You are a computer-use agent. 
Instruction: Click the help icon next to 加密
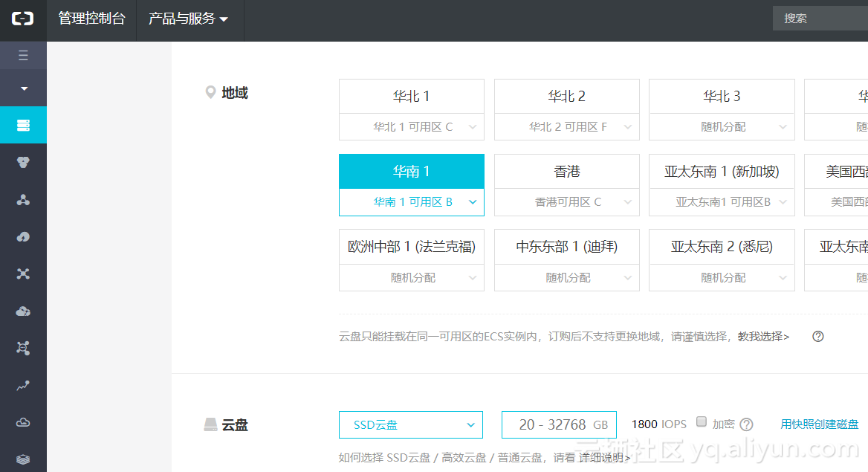pos(746,424)
